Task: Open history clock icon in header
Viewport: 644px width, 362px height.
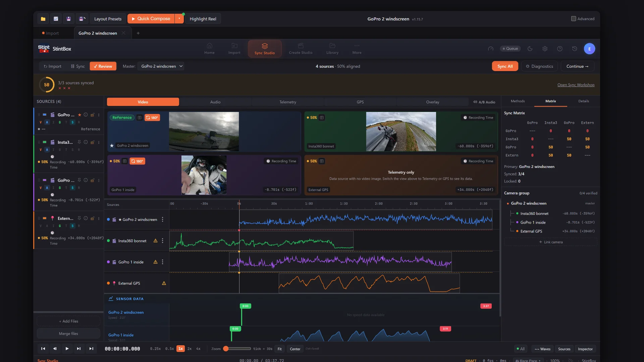Action: (x=574, y=49)
